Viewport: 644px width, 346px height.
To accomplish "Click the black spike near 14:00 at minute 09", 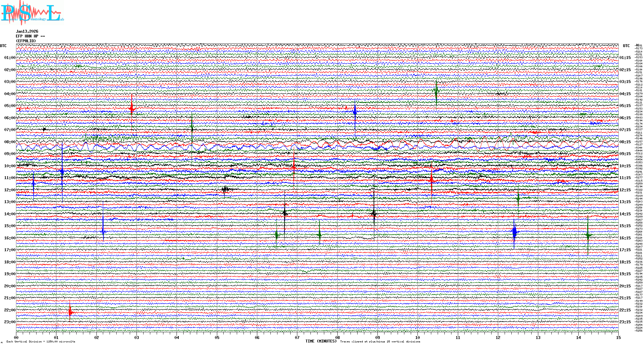I will coord(374,213).
